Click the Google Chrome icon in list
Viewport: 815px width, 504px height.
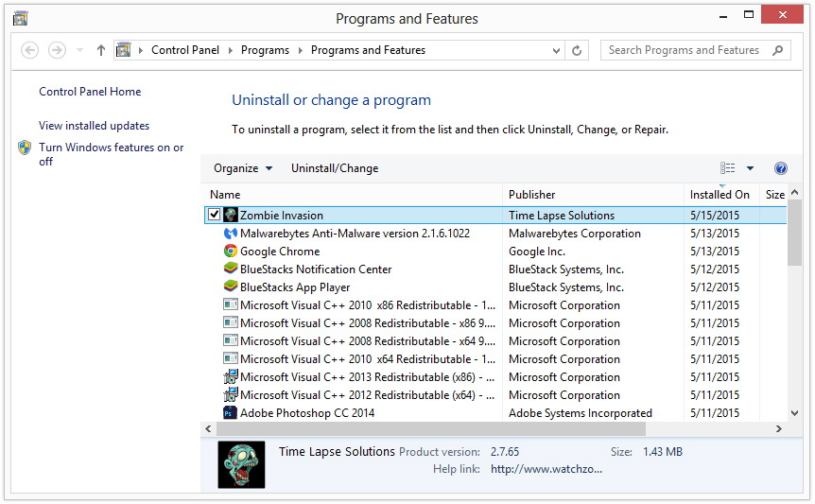(230, 252)
